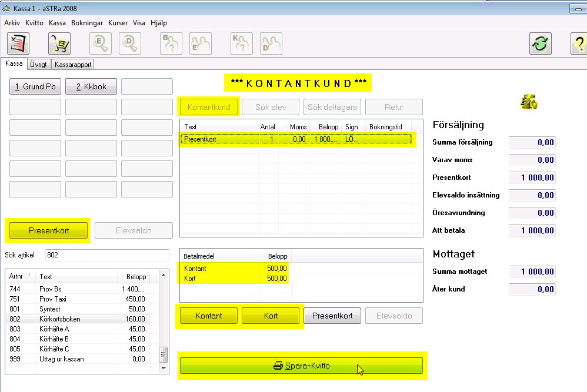Open the Arkiv menu
The height and width of the screenshot is (392, 587).
12,23
